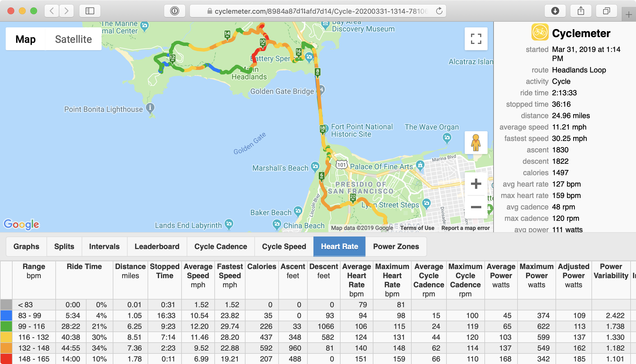Click the mile 10 route marker
The image size is (636, 364).
click(263, 43)
